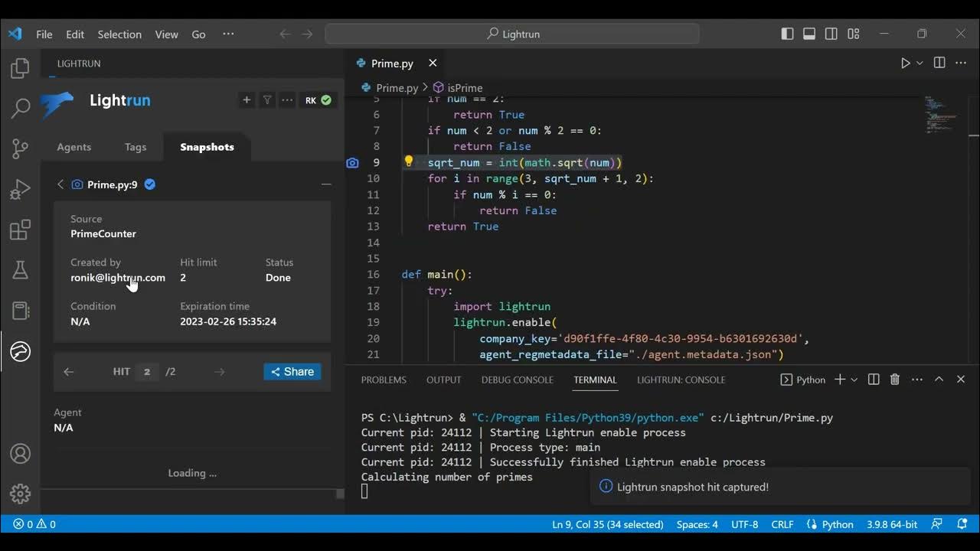Viewport: 980px width, 551px height.
Task: Split the terminal
Action: (x=874, y=380)
